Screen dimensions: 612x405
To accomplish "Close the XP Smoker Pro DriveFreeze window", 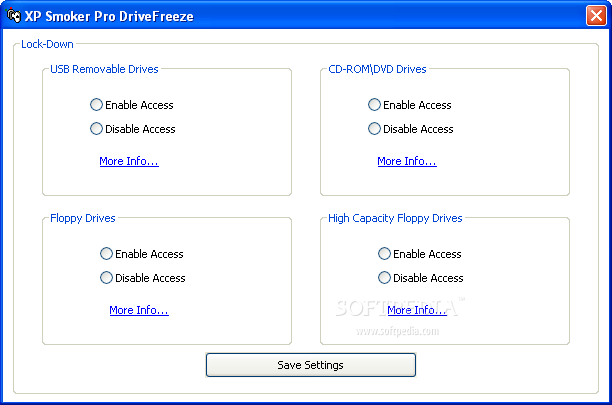I will (x=596, y=16).
